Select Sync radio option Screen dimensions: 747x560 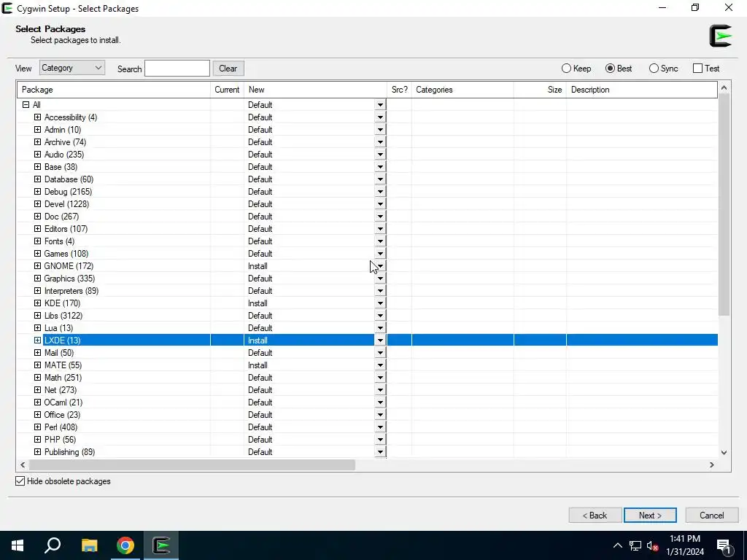tap(663, 68)
